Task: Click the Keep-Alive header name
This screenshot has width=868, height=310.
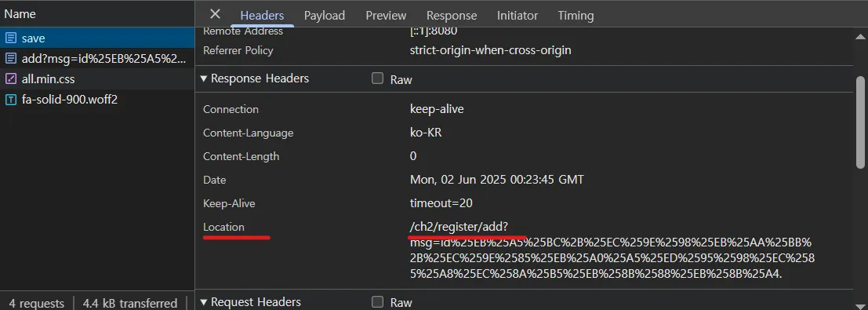Action: (230, 203)
